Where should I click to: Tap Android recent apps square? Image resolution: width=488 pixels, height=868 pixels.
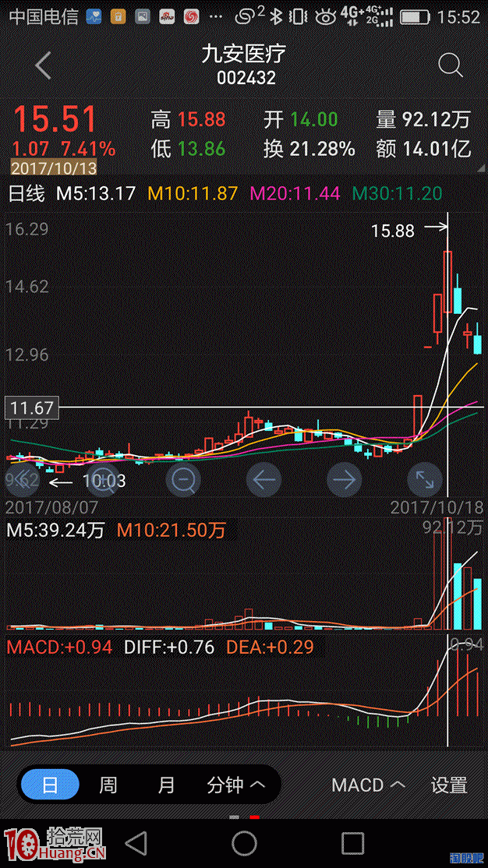[352, 843]
